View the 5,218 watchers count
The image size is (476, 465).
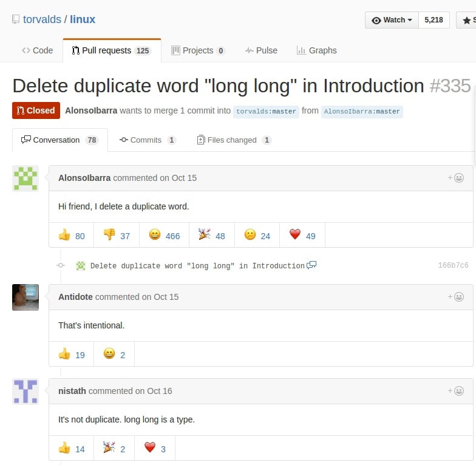[433, 20]
